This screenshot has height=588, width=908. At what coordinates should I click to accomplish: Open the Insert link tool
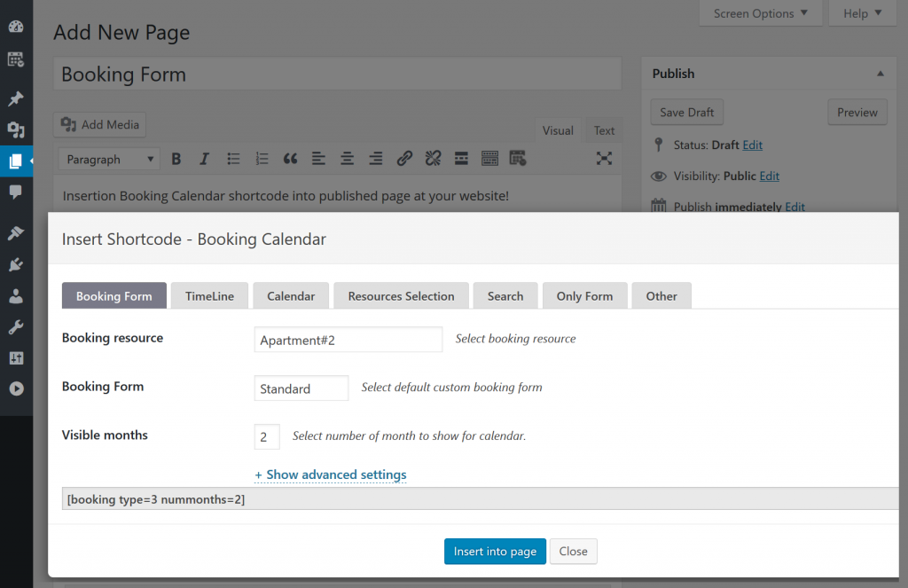[x=404, y=158]
